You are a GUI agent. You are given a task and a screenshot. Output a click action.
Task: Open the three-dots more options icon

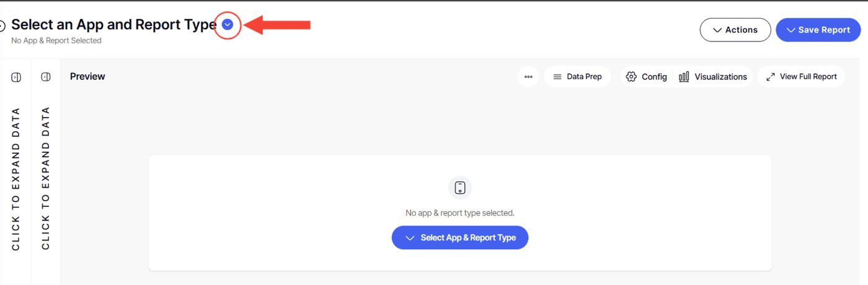[x=528, y=77]
